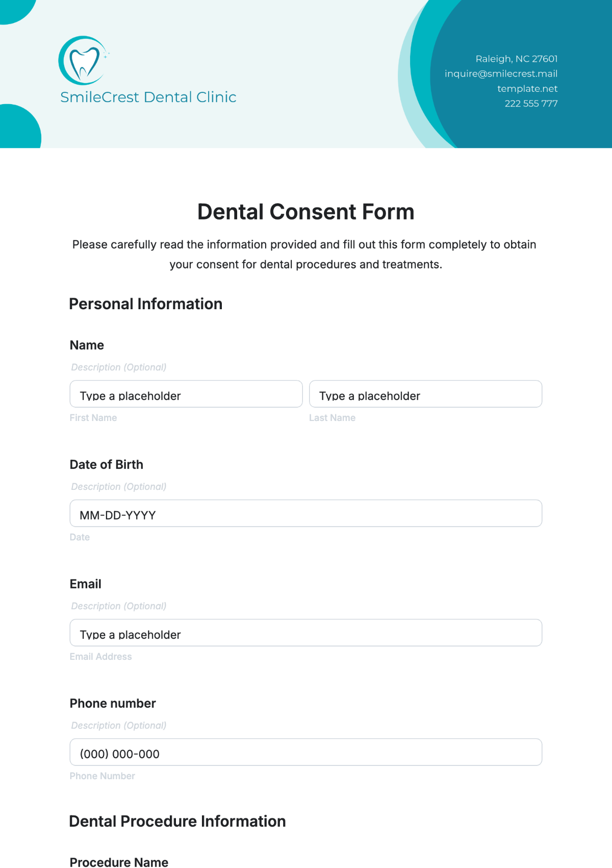This screenshot has height=868, width=612.
Task: Click the First Name input field
Action: (186, 394)
